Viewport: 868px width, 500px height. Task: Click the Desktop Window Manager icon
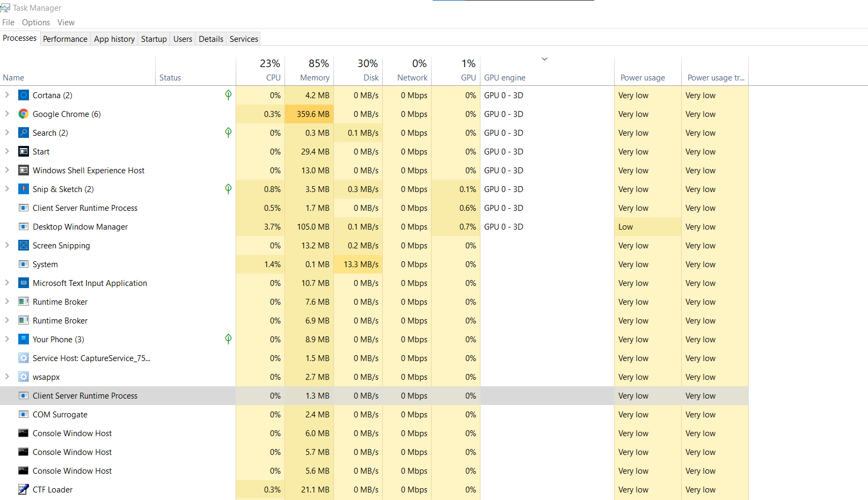(24, 227)
